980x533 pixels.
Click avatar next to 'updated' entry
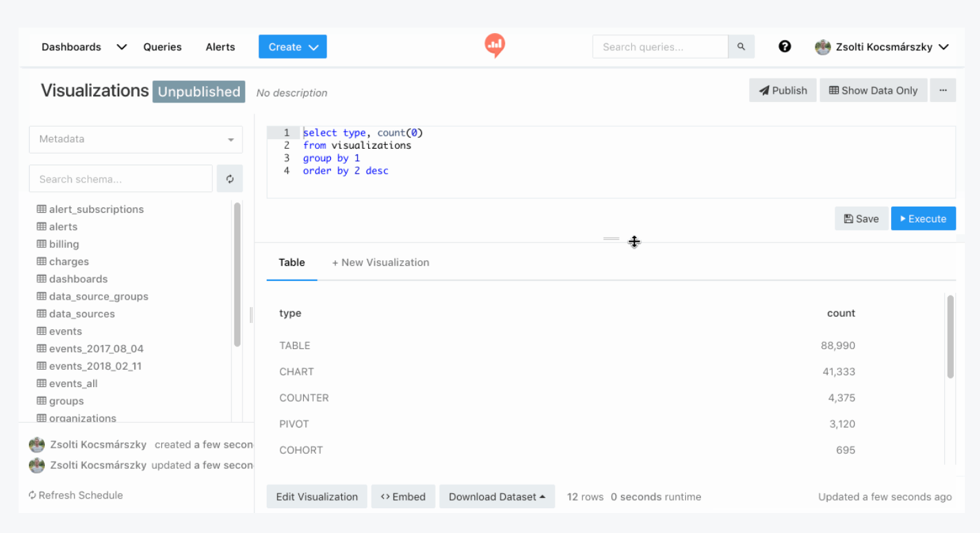click(37, 466)
